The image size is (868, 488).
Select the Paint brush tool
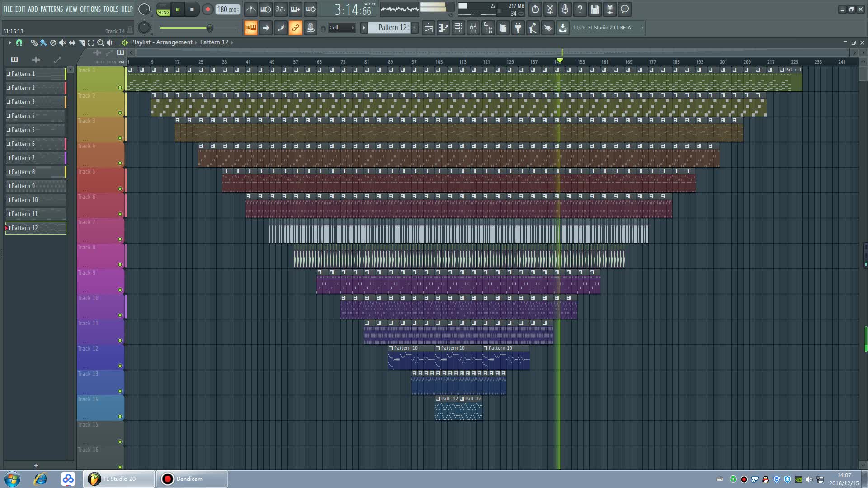tap(43, 42)
